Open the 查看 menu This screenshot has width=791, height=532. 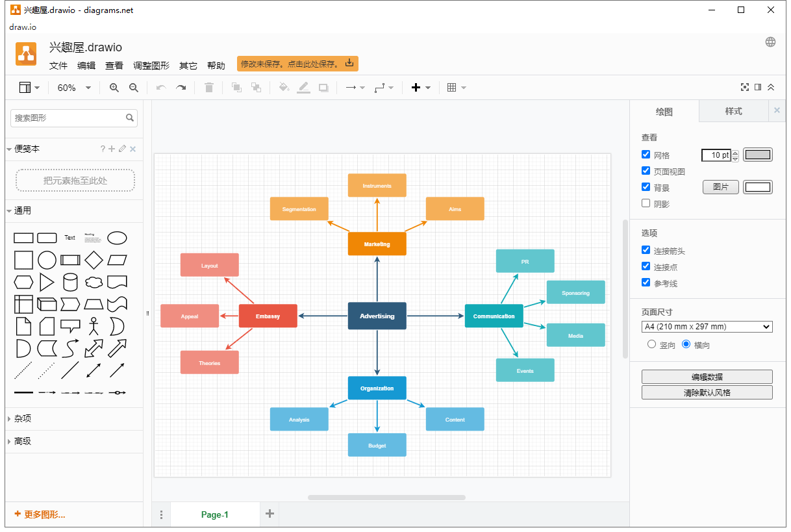(x=114, y=66)
